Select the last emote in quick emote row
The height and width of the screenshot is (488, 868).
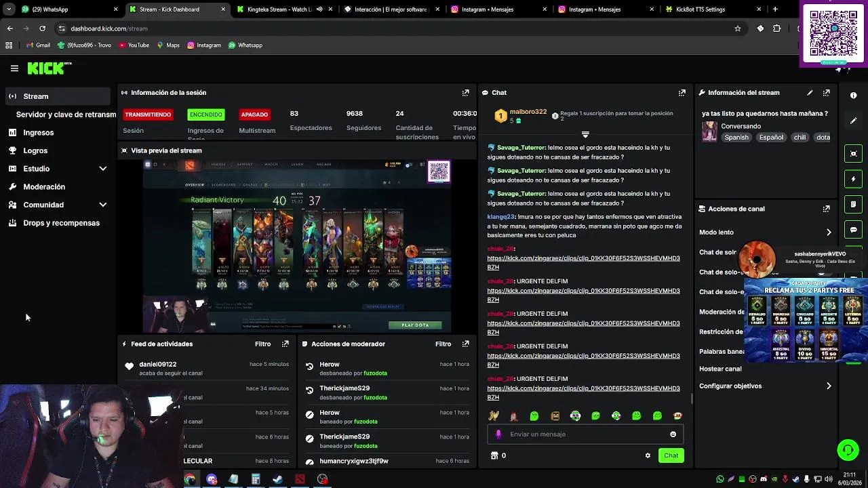(677, 416)
